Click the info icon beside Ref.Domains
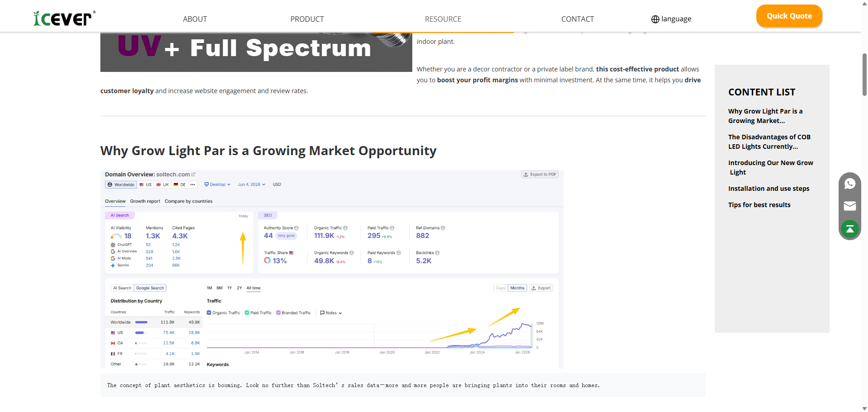The image size is (868, 412). click(443, 228)
